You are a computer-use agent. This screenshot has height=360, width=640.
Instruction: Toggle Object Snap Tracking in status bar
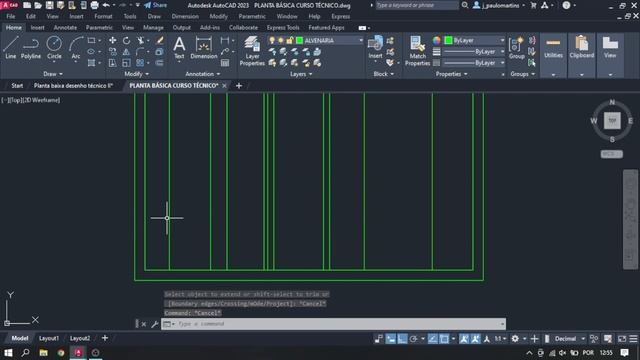pyautogui.click(x=433, y=339)
